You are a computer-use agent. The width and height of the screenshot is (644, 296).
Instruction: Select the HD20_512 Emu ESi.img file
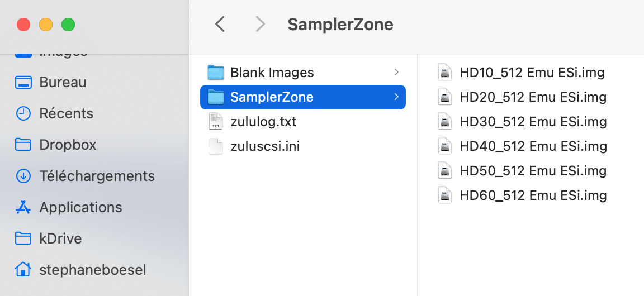[533, 97]
